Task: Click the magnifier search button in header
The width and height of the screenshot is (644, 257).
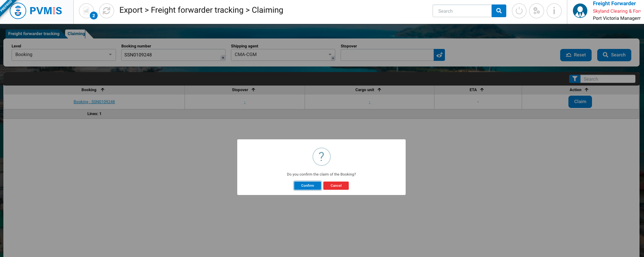Action: click(498, 11)
